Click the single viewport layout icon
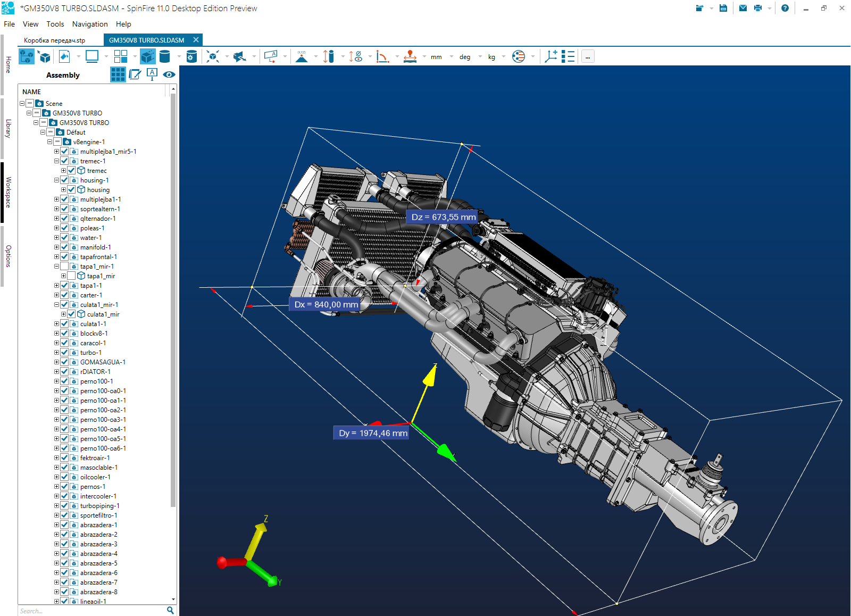Screen dimensions: 851x616 [x=92, y=56]
